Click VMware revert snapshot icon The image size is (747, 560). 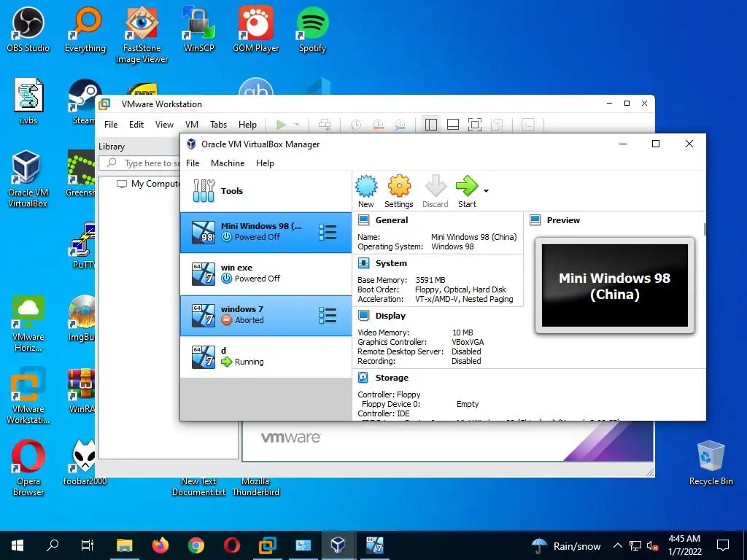coord(378,125)
